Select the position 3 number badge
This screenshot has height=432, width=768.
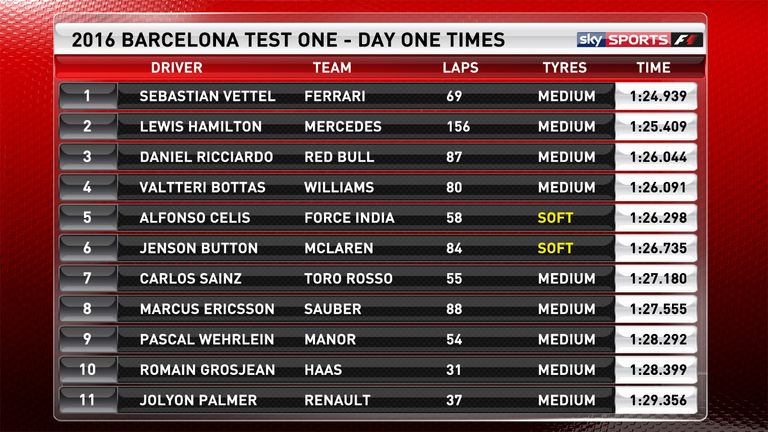(88, 157)
